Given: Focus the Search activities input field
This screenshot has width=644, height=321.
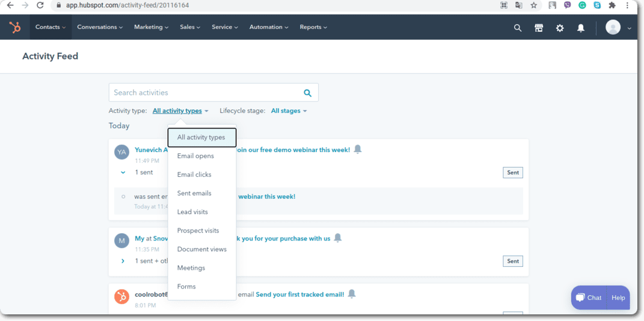Looking at the screenshot, I should pyautogui.click(x=204, y=93).
